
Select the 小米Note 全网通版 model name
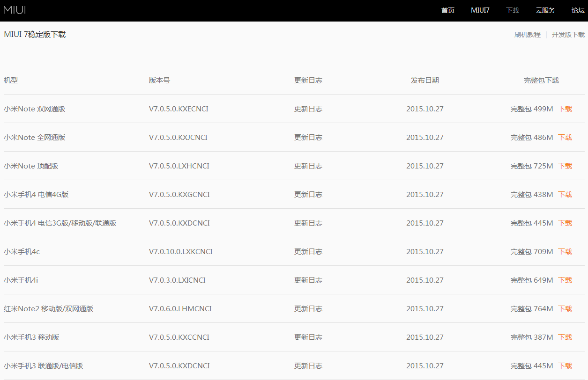(x=35, y=138)
